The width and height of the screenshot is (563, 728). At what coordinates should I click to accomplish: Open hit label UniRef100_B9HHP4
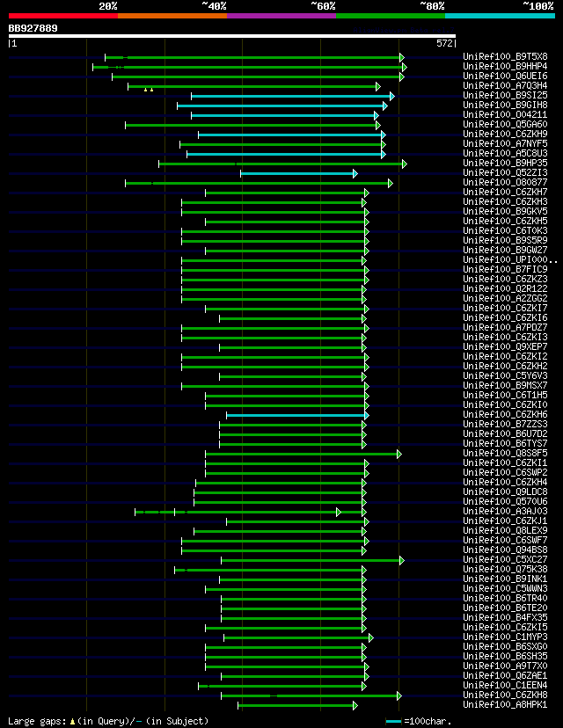[506, 67]
